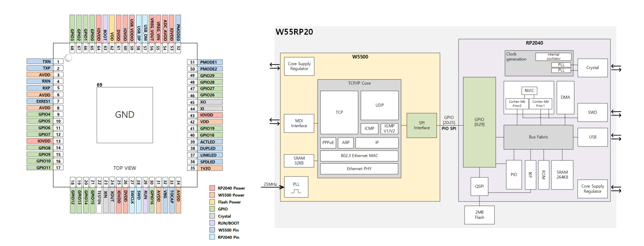644x246 pixels.
Task: Click the 2MB Flash block
Action: [479, 215]
